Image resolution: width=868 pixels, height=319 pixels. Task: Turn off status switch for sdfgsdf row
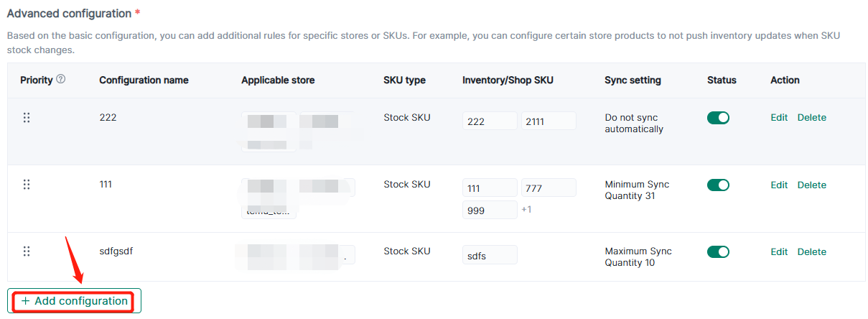pos(718,251)
